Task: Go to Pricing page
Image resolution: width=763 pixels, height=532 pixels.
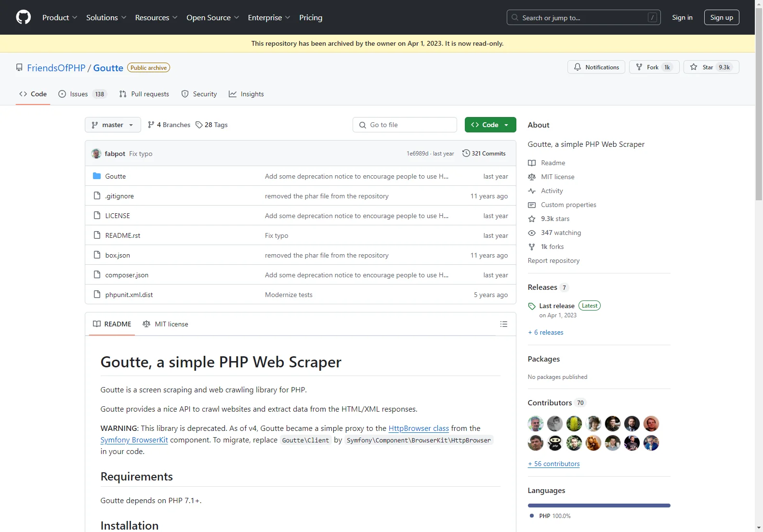Action: [311, 17]
